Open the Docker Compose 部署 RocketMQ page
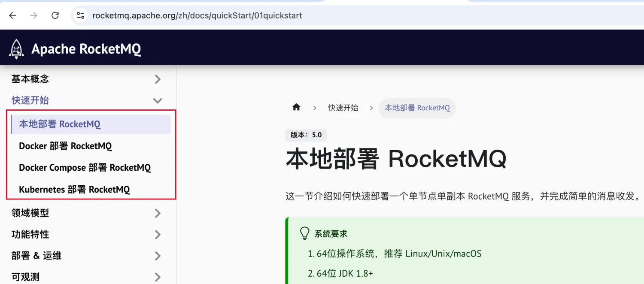Image resolution: width=644 pixels, height=284 pixels. 85,167
